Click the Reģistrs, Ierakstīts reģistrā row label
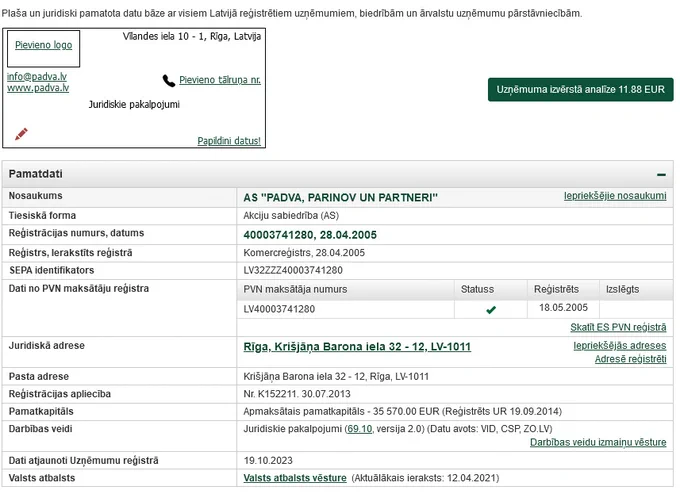Viewport: 680px width, 494px height. (70, 253)
